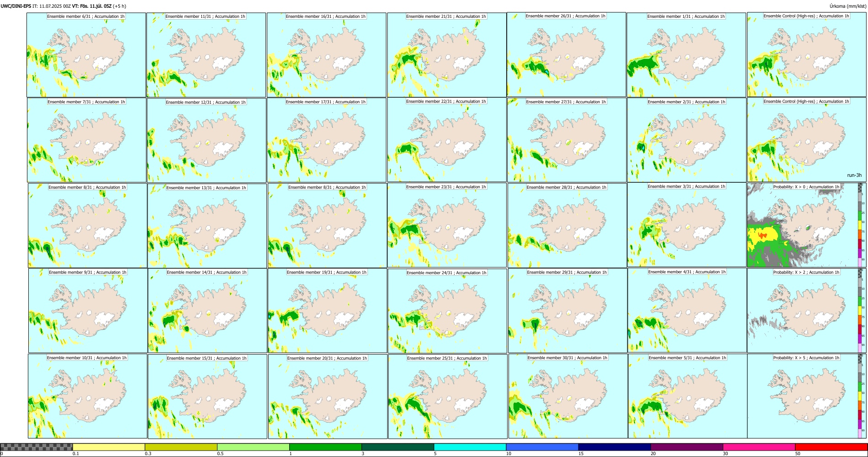View the Ensemble member 23/31 precipitation map
Viewport: 868px width, 457px height.
447,225
